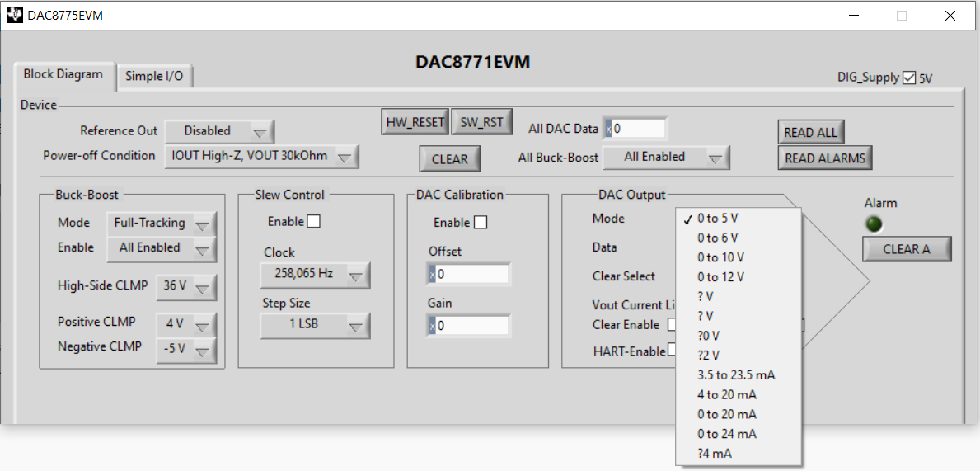Screen dimensions: 980x471
Task: Click the SW_RST button
Action: point(482,122)
